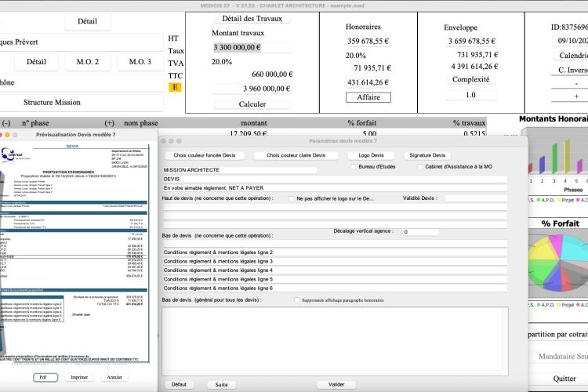Click Conditions règlement ligne 5 field
The height and width of the screenshot is (392, 588).
point(335,279)
